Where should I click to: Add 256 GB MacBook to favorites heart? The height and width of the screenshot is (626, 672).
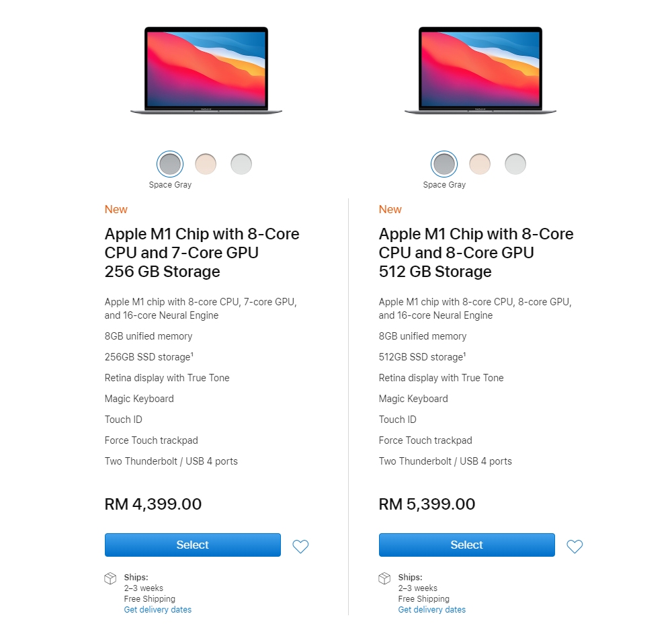pyautogui.click(x=300, y=547)
